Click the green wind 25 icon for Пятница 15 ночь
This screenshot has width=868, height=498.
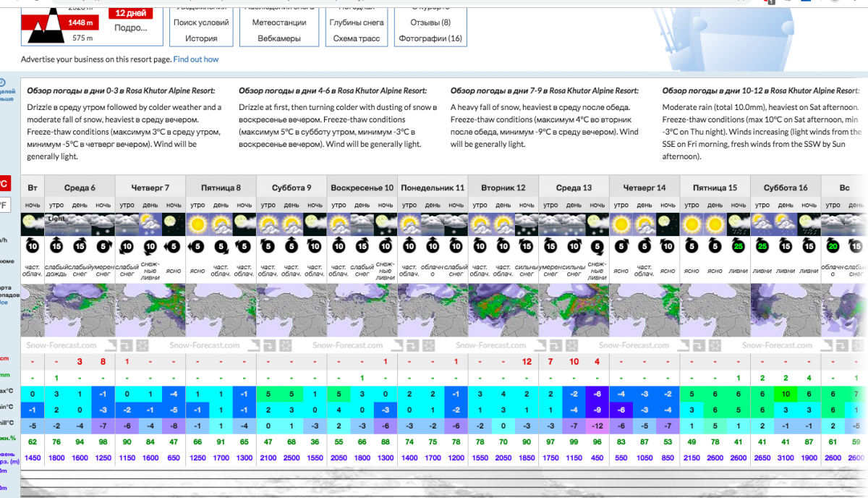(739, 247)
